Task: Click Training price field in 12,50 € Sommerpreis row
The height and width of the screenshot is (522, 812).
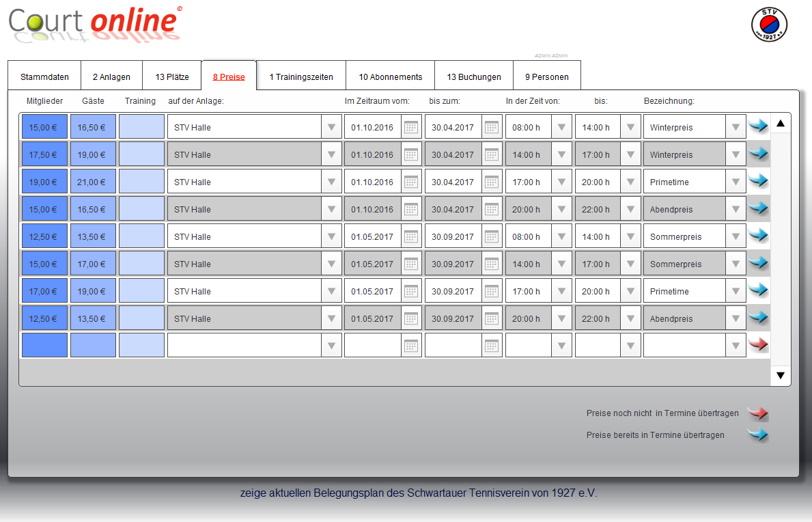Action: tap(141, 236)
